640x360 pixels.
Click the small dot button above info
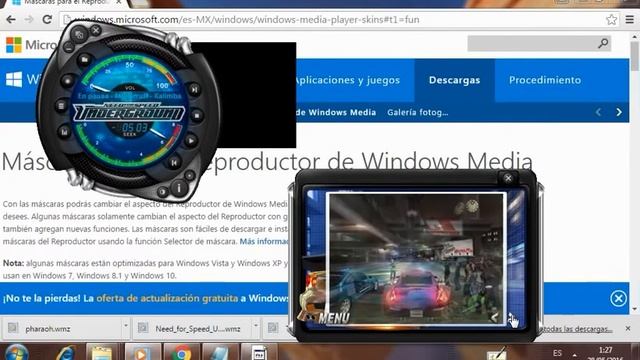pos(189,176)
